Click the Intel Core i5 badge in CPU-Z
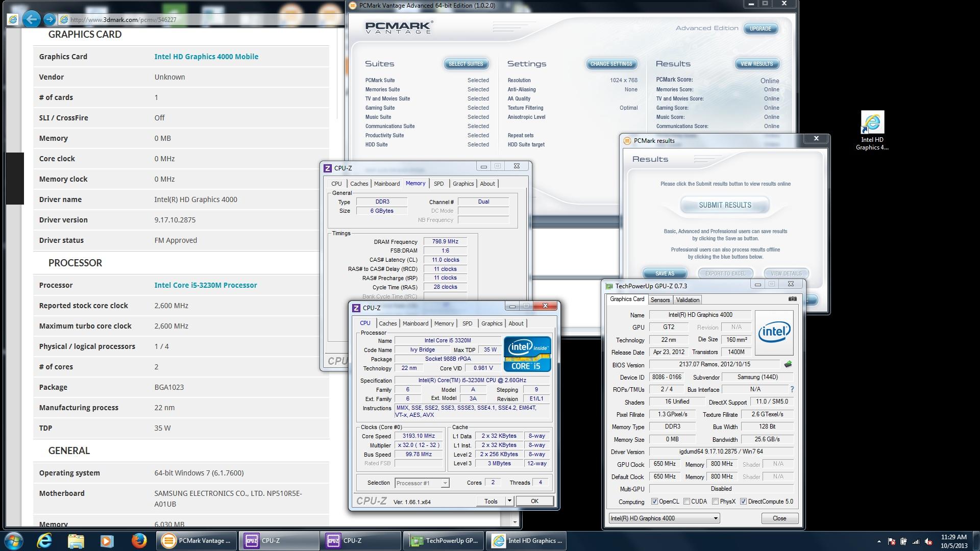980x551 pixels. (x=527, y=354)
